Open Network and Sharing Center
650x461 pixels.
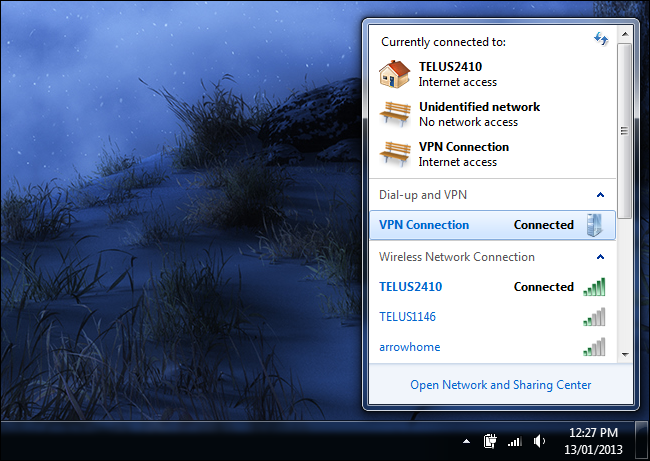(500, 385)
